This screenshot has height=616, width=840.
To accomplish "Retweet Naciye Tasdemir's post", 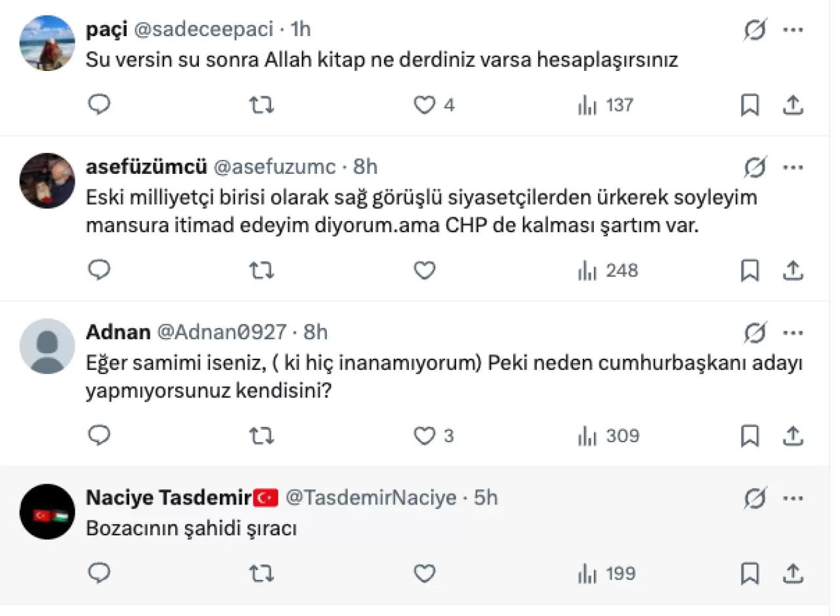I will [262, 574].
